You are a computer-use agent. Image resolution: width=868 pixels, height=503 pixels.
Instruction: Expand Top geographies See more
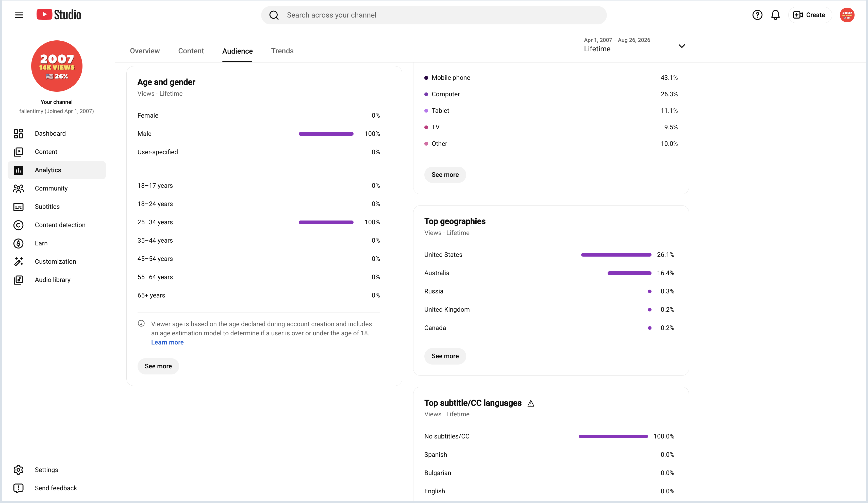tap(445, 356)
